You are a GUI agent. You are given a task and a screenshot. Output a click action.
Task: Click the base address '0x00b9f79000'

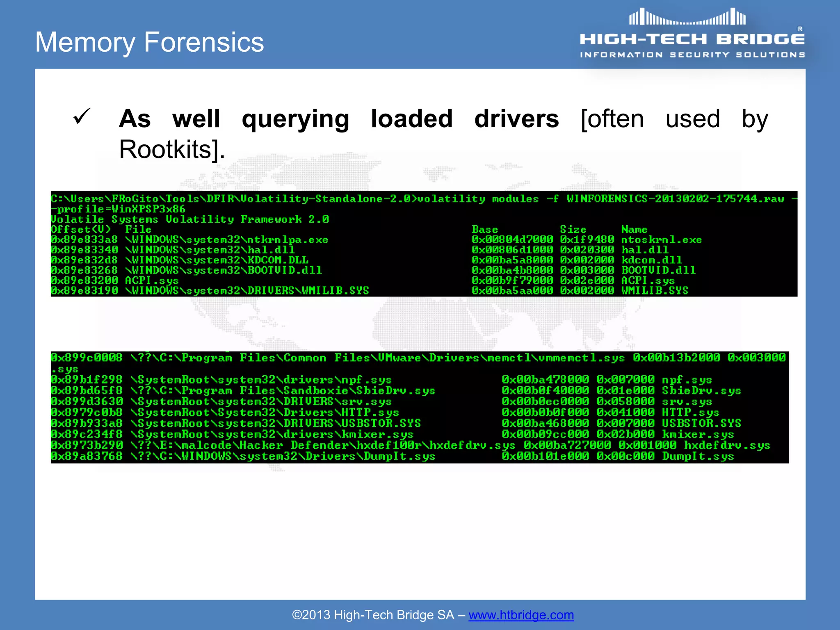[x=512, y=281]
